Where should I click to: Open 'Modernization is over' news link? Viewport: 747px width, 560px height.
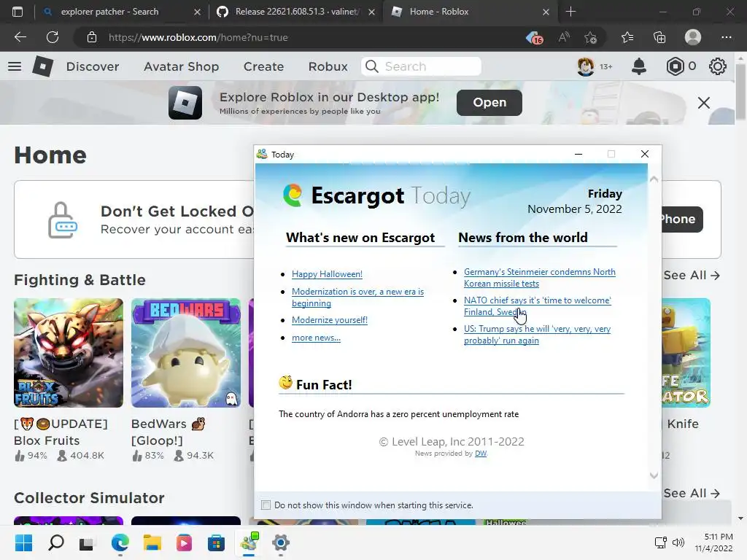[357, 297]
